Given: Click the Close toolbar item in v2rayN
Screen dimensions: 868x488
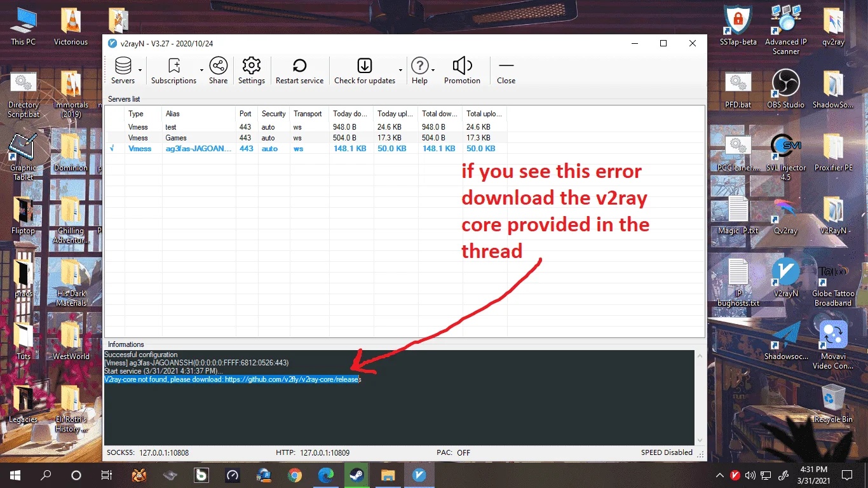Looking at the screenshot, I should click(x=506, y=71).
